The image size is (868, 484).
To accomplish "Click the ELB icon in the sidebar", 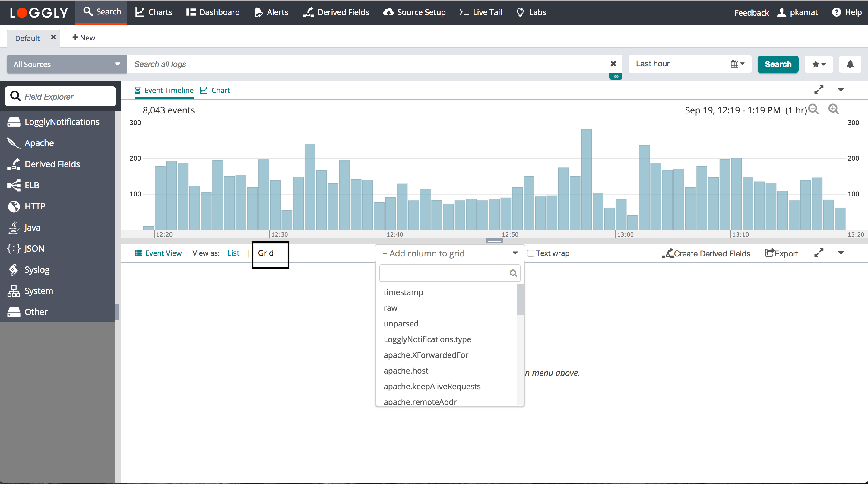I will point(13,185).
